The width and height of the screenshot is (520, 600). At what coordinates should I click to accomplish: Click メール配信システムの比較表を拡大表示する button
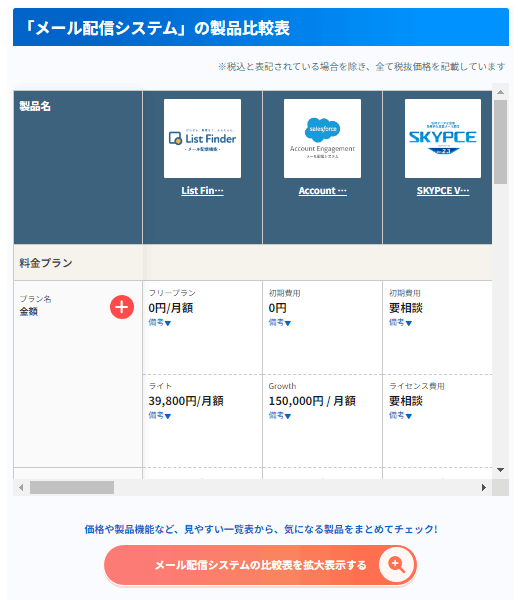pyautogui.click(x=260, y=565)
